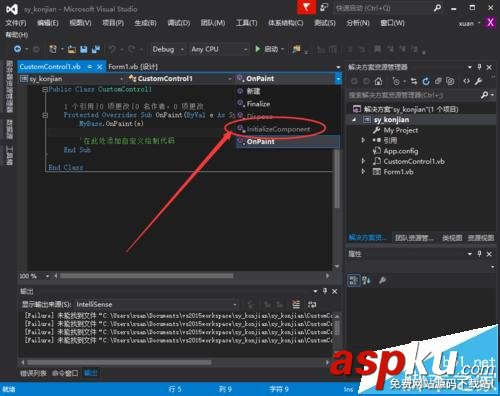The height and width of the screenshot is (396, 500).
Task: Click the browse in file explorer toolbar icon
Action: (296, 49)
